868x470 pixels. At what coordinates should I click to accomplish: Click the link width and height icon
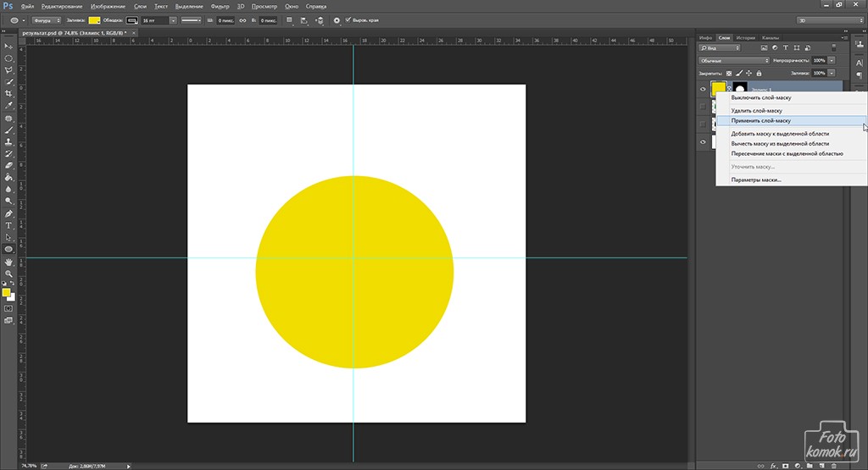[x=242, y=20]
